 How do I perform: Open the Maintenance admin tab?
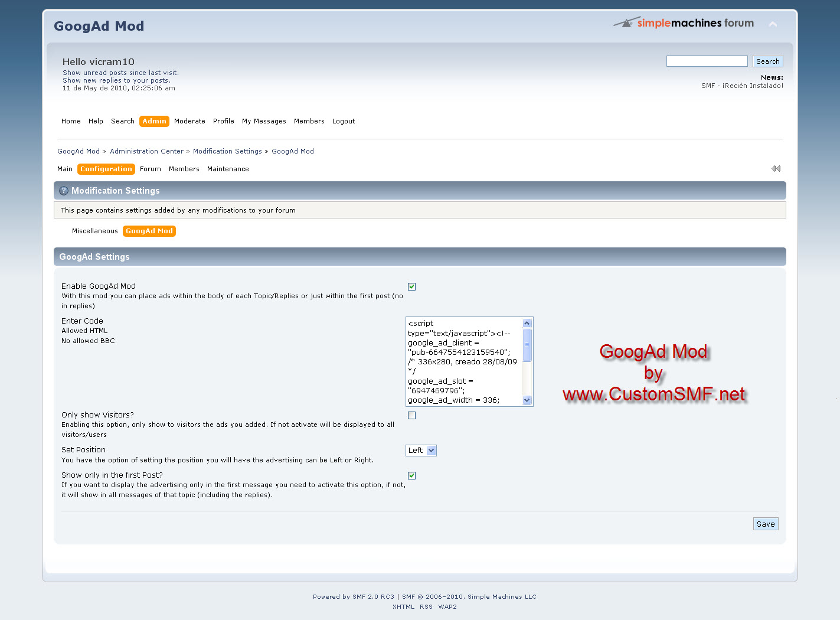click(228, 169)
